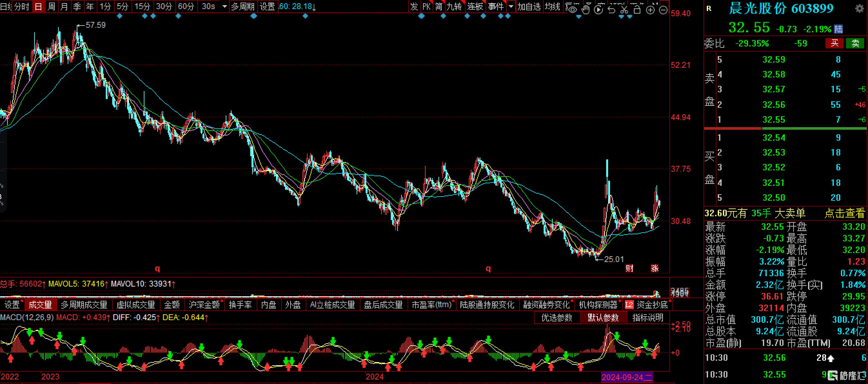Select the 融资融券变化 tab

point(547,305)
